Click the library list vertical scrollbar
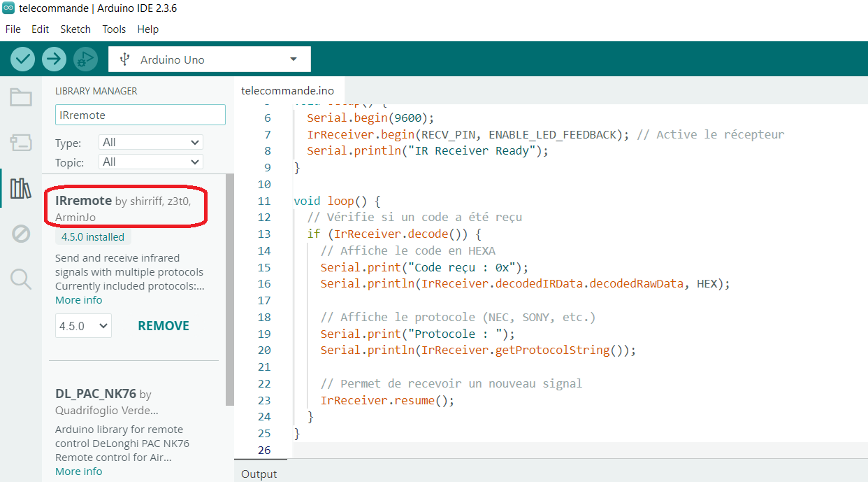The image size is (868, 482). (x=230, y=290)
